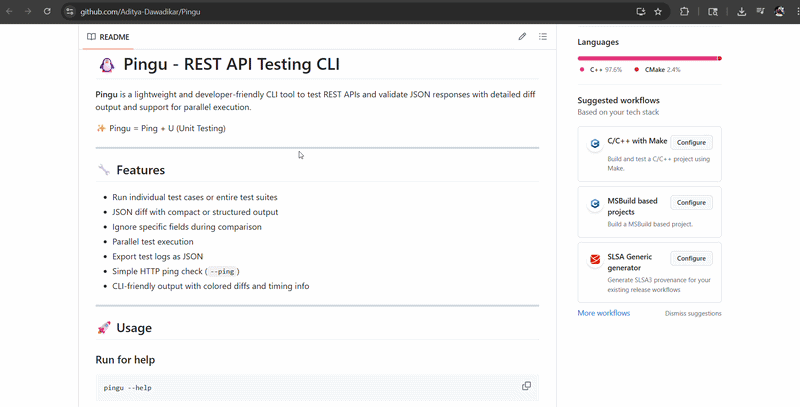Open the README outline icon
This screenshot has height=407, width=800.
tap(543, 37)
